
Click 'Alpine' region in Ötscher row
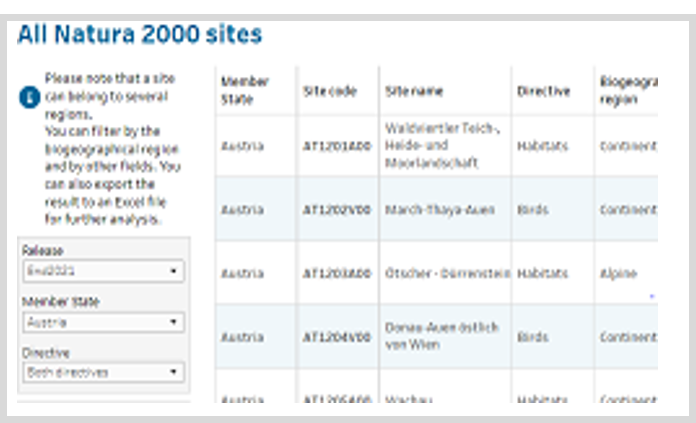[618, 273]
